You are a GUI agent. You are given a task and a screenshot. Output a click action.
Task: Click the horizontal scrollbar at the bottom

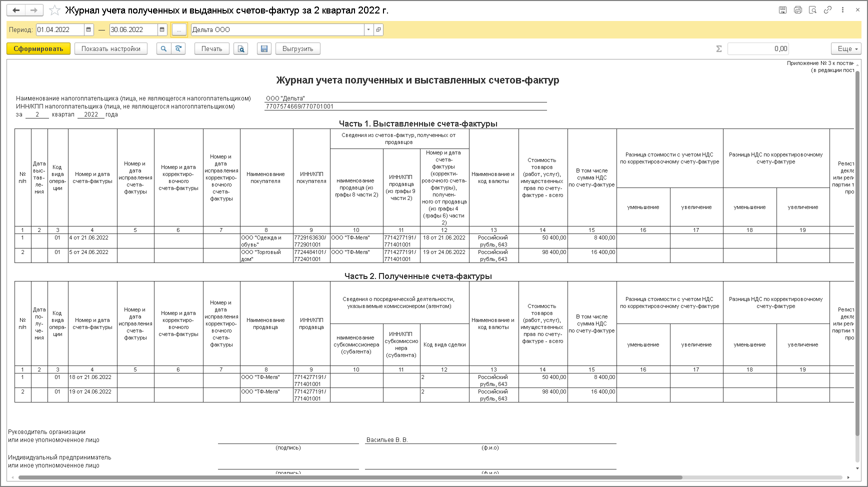pos(350,477)
